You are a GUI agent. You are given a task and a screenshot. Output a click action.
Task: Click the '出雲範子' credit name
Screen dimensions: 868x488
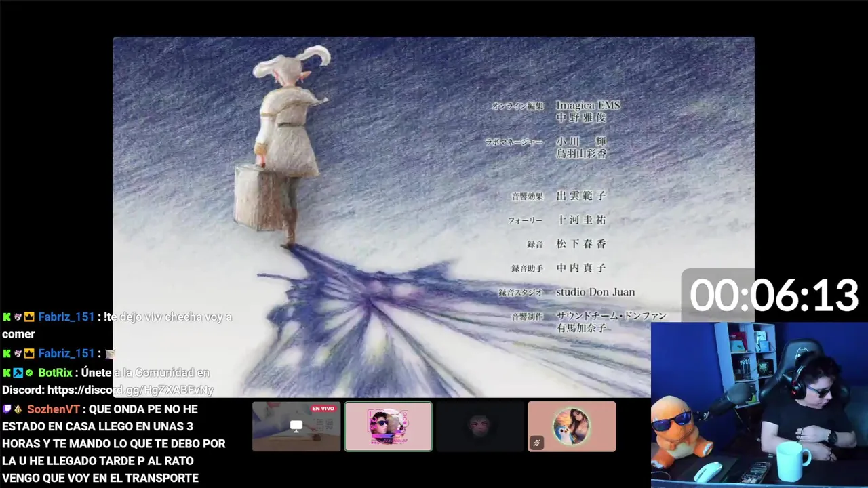pos(581,195)
